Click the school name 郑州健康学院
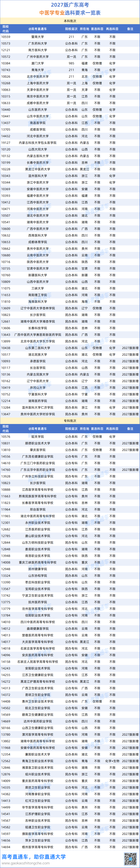The width and height of the screenshot is (140, 868). click(x=38, y=569)
